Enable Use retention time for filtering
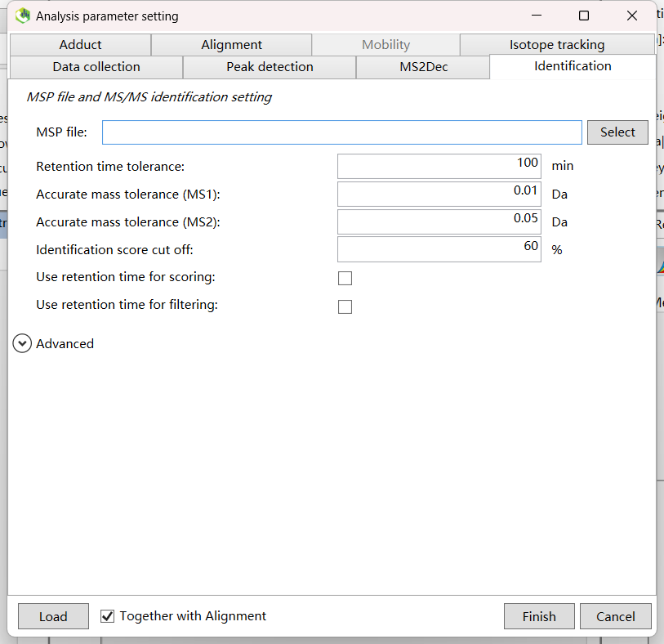Viewport: 664px width, 644px height. tap(345, 306)
